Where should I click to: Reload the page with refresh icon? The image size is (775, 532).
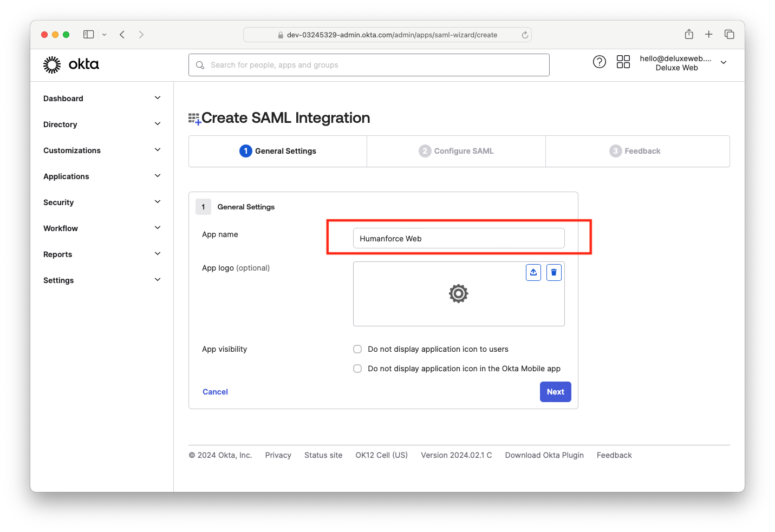525,35
